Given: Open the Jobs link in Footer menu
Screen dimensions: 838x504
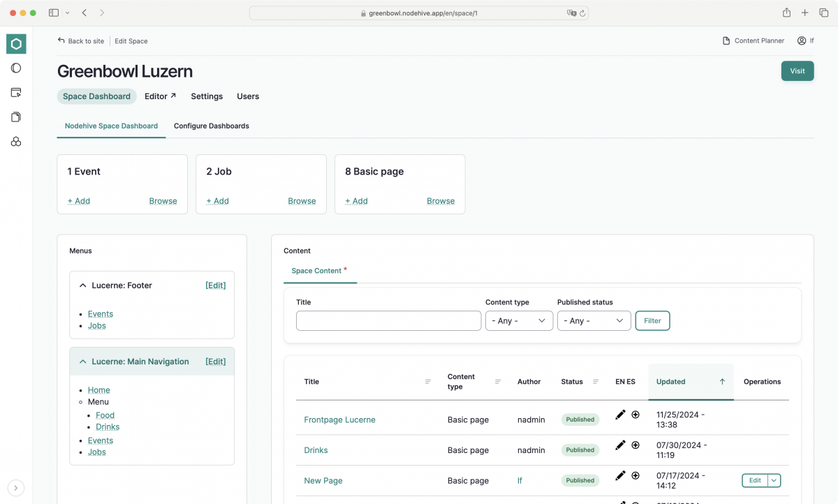Looking at the screenshot, I should coord(97,326).
